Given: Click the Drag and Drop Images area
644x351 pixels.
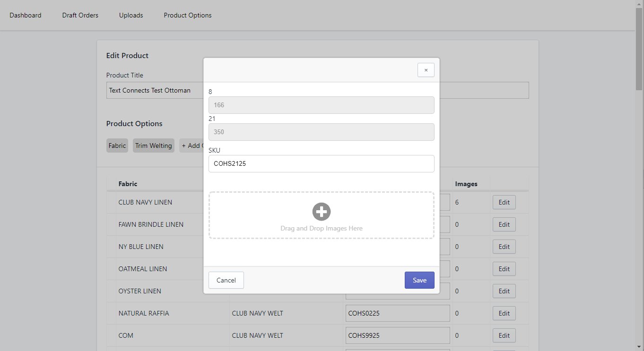Looking at the screenshot, I should 322,228.
